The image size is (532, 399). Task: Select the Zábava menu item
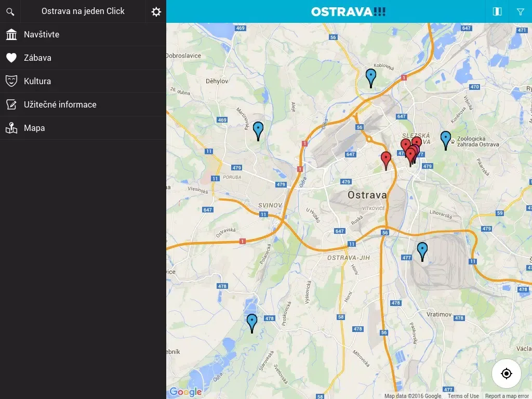coord(83,58)
